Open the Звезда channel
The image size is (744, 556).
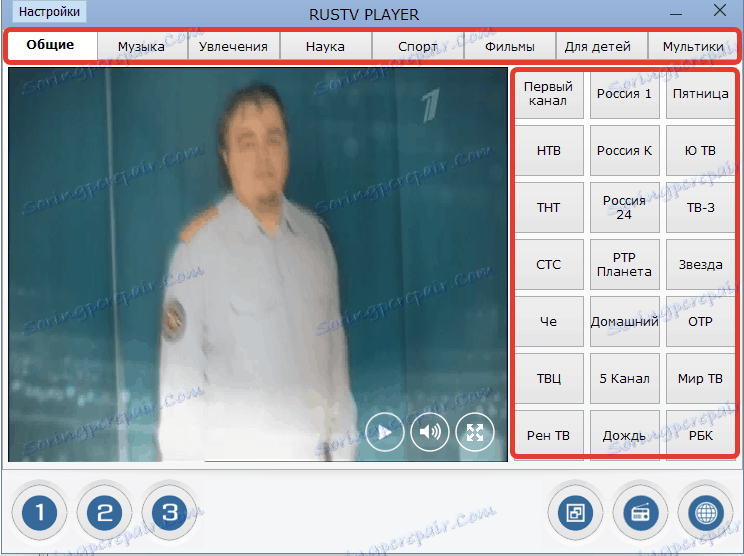tap(701, 265)
